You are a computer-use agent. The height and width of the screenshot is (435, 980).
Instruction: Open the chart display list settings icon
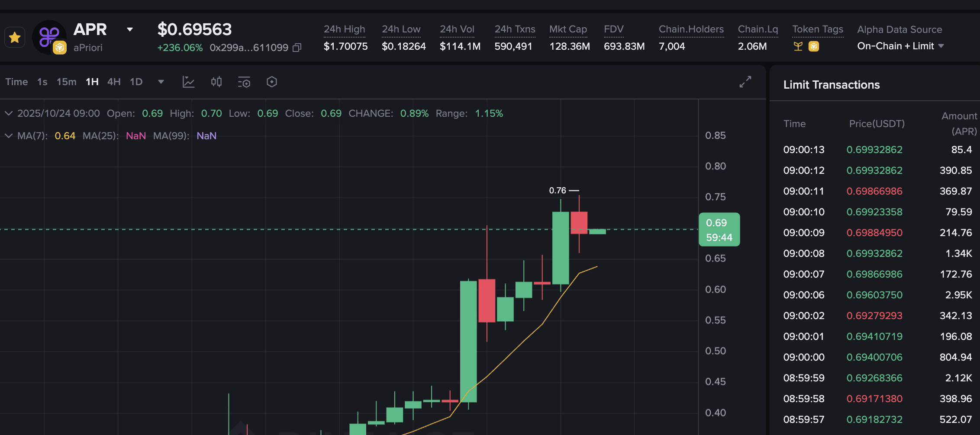point(244,82)
